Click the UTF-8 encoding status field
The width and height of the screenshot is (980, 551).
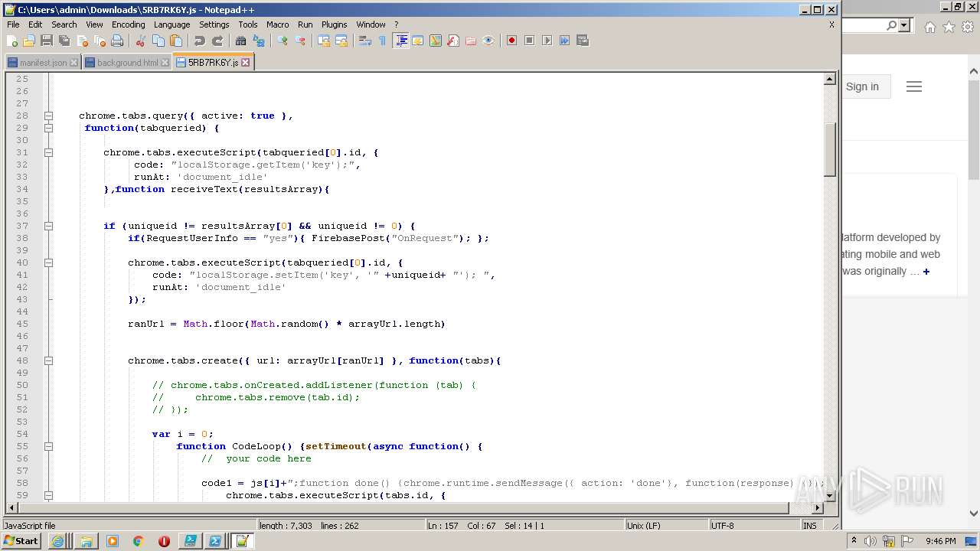[753, 526]
